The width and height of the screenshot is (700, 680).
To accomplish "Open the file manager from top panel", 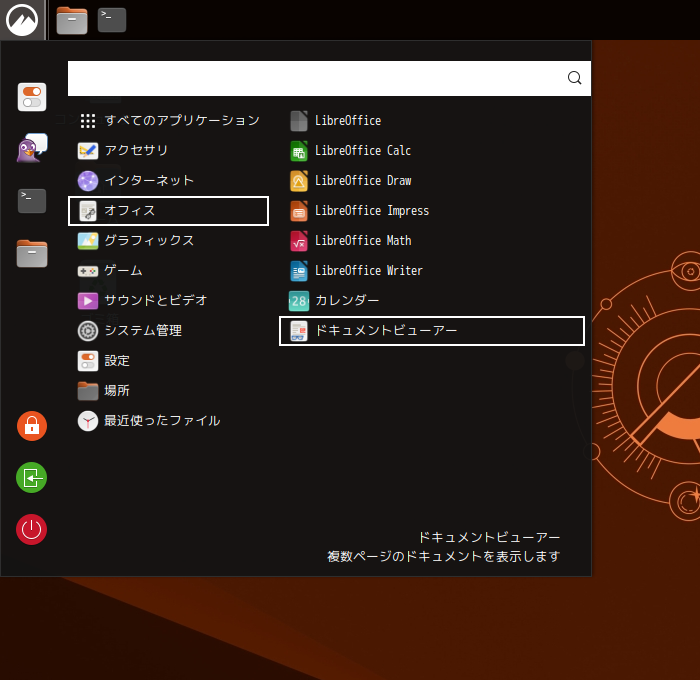I will 72,21.
